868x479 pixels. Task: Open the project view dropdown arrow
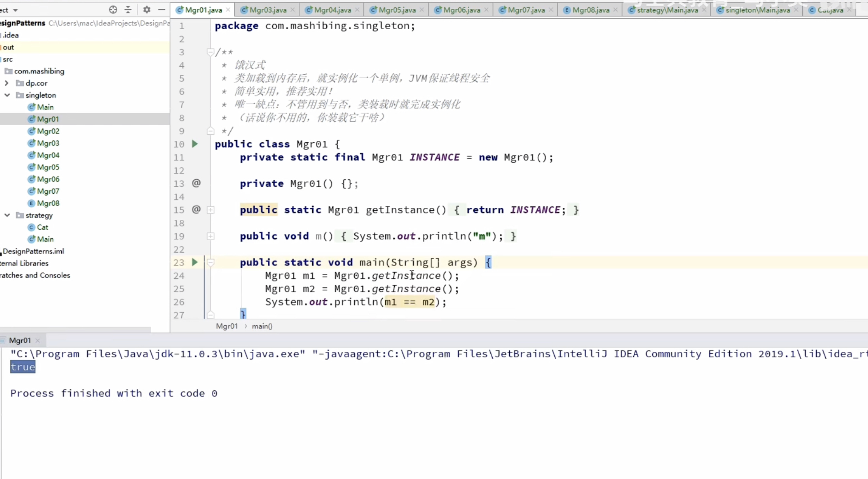pyautogui.click(x=15, y=10)
